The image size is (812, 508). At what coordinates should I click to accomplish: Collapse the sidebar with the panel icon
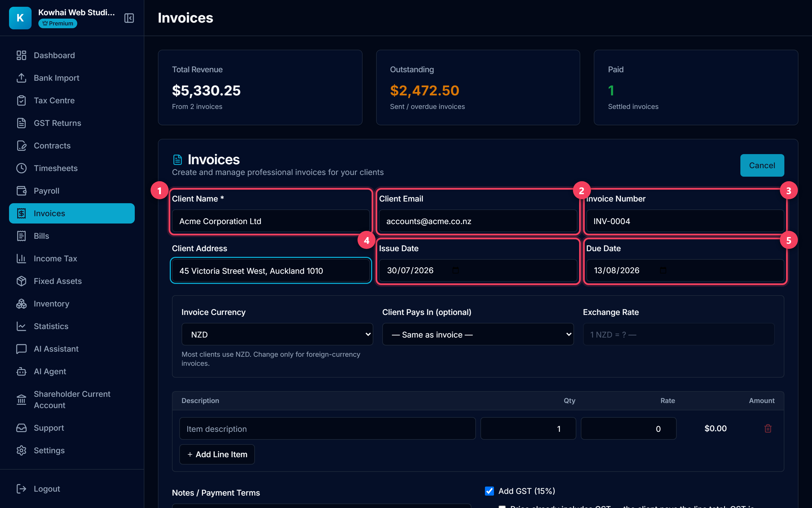[129, 18]
